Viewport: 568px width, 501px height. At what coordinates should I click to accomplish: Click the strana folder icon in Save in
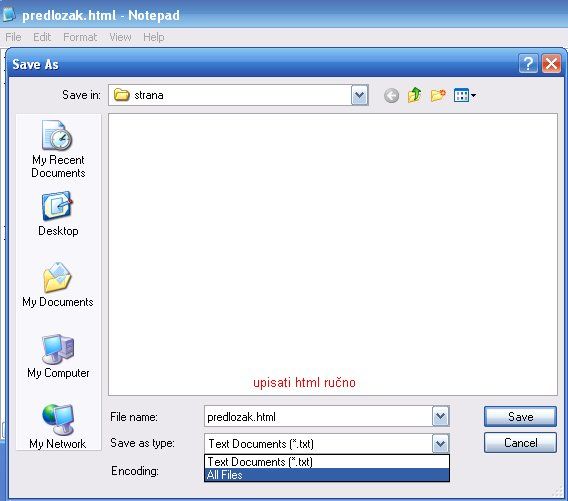pyautogui.click(x=121, y=95)
